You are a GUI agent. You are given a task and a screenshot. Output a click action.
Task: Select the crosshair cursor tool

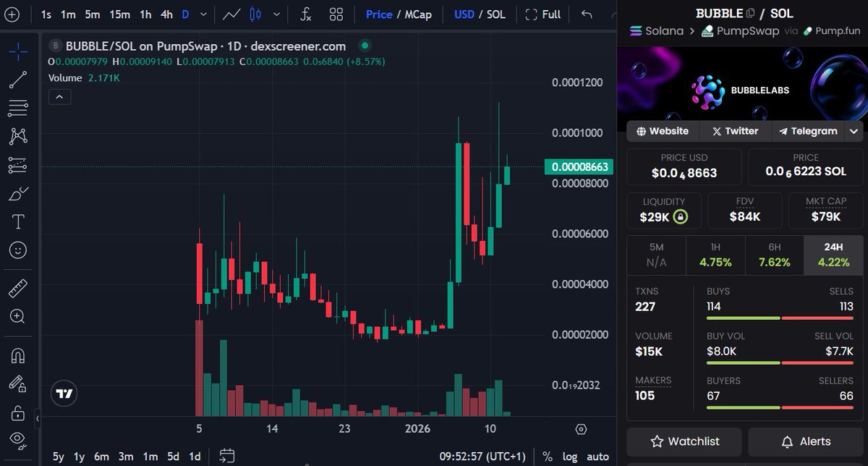tap(18, 51)
